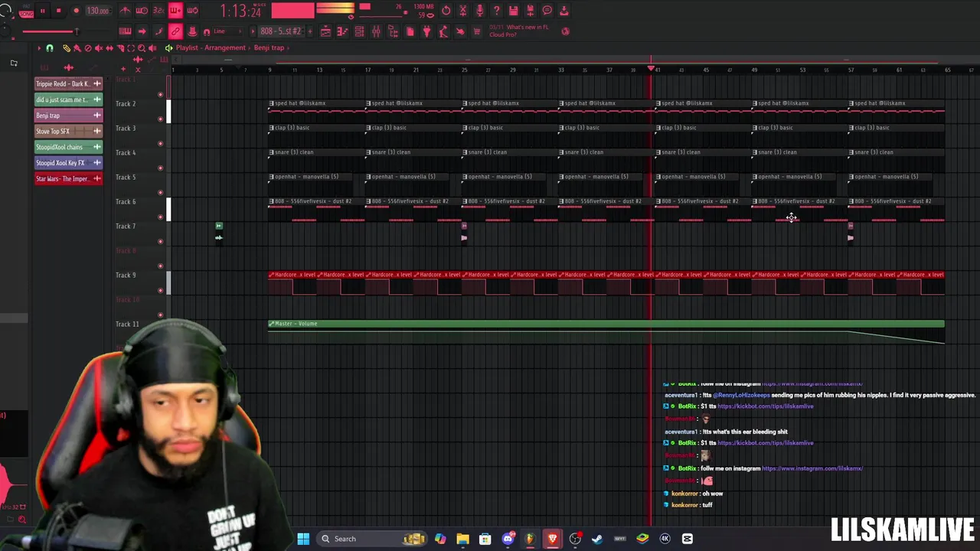Viewport: 980px width, 551px height.
Task: Open the speech bubble chat icon
Action: tap(547, 11)
